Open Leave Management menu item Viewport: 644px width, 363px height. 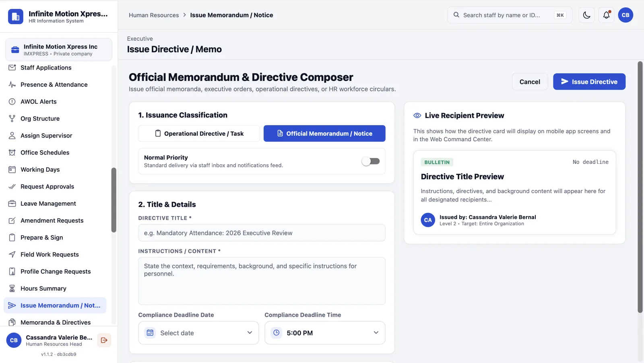coord(56,204)
